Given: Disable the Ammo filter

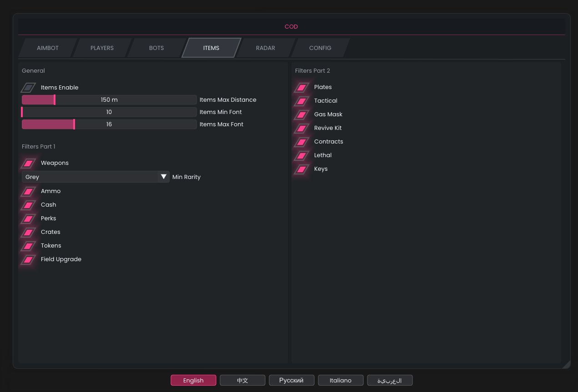Looking at the screenshot, I should tap(28, 191).
